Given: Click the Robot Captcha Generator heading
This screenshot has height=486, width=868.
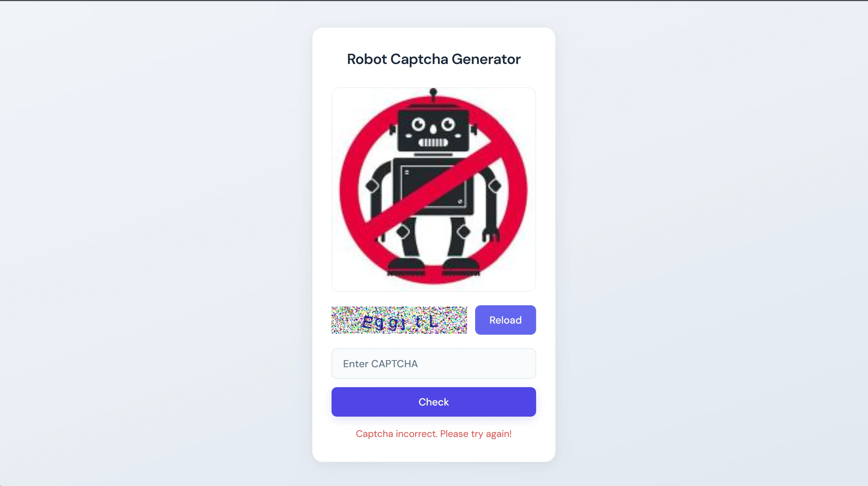Looking at the screenshot, I should pos(433,59).
